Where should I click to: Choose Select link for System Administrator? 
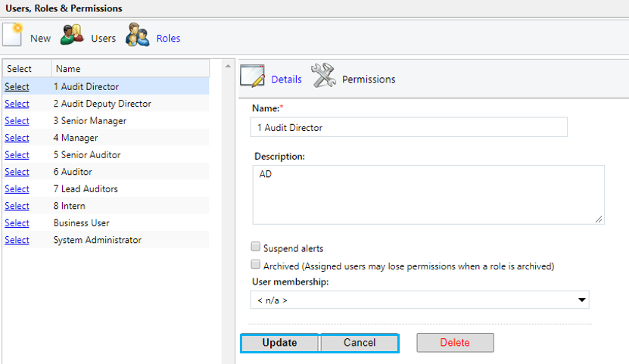[x=17, y=240]
